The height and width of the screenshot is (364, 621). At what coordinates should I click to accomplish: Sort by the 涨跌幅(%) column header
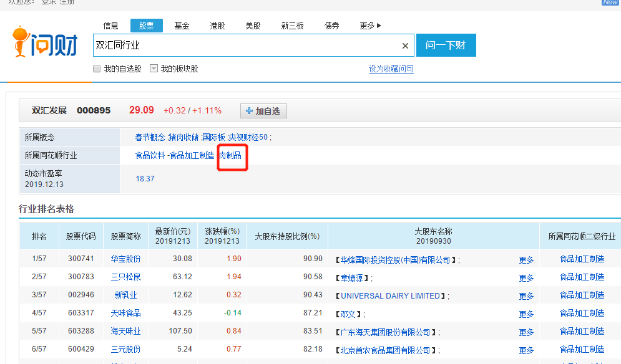point(222,236)
